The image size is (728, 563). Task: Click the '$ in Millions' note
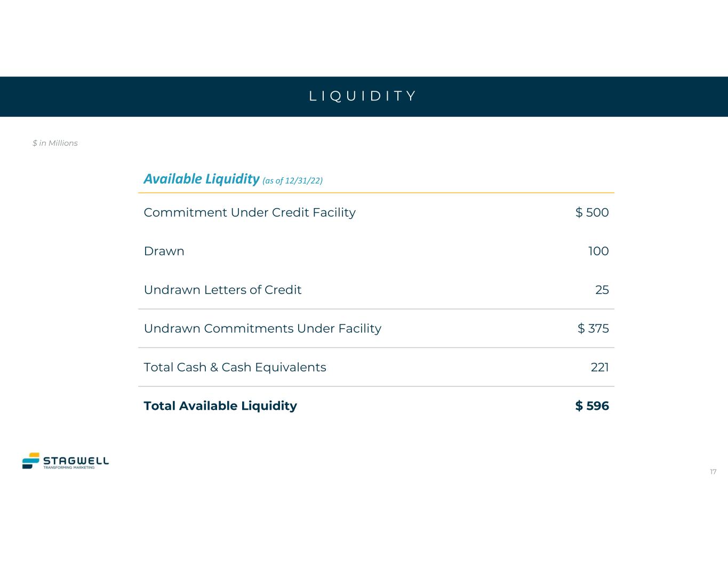(x=55, y=143)
